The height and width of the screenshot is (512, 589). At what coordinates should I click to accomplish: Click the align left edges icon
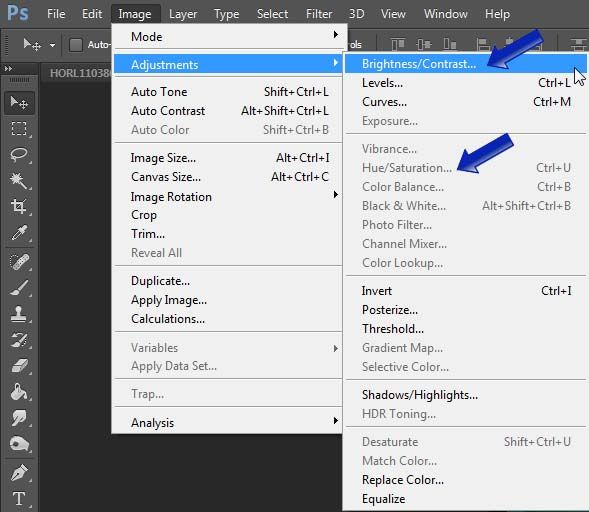click(x=483, y=44)
